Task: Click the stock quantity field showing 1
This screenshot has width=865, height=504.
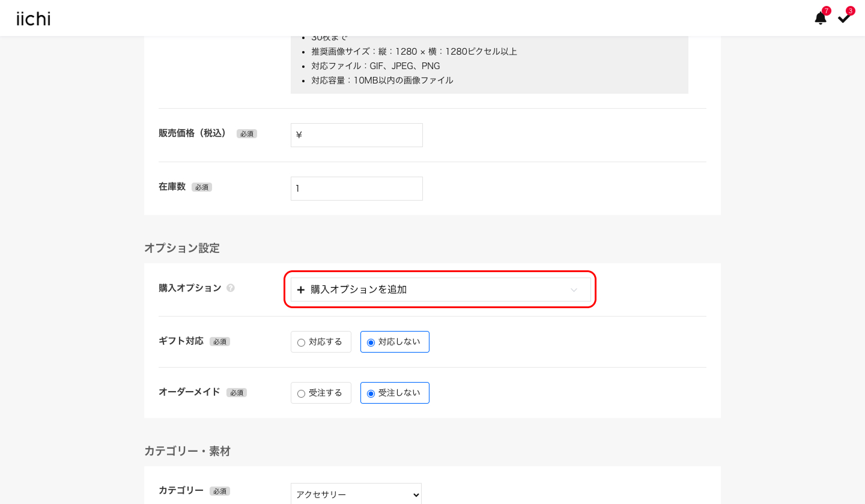Action: tap(356, 188)
